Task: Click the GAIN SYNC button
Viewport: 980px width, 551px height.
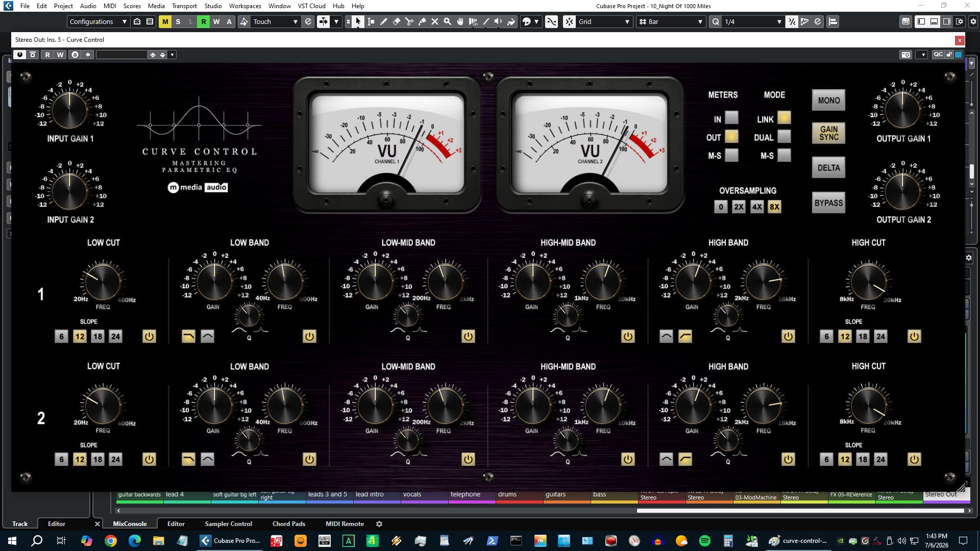Action: click(828, 133)
